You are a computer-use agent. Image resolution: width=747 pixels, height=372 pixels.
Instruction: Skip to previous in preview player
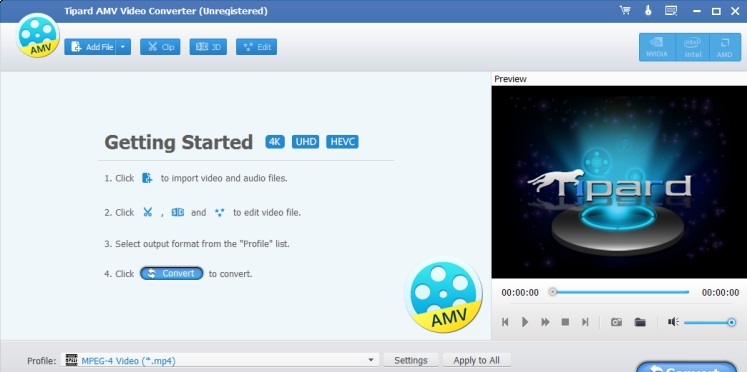[505, 322]
